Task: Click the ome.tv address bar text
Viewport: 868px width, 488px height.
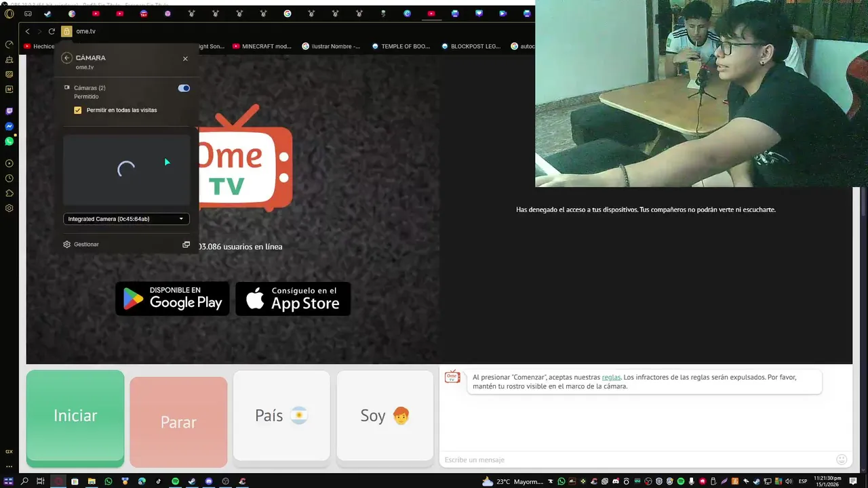Action: pyautogui.click(x=85, y=31)
